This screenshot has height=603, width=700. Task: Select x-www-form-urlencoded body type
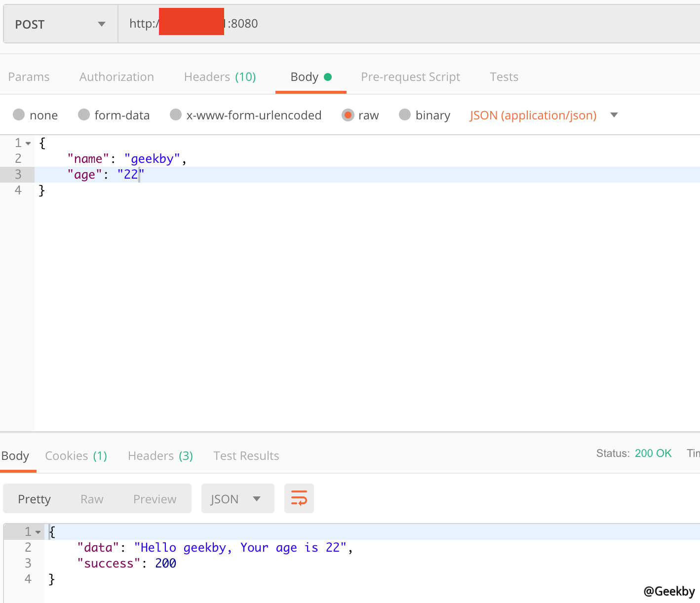pyautogui.click(x=176, y=115)
